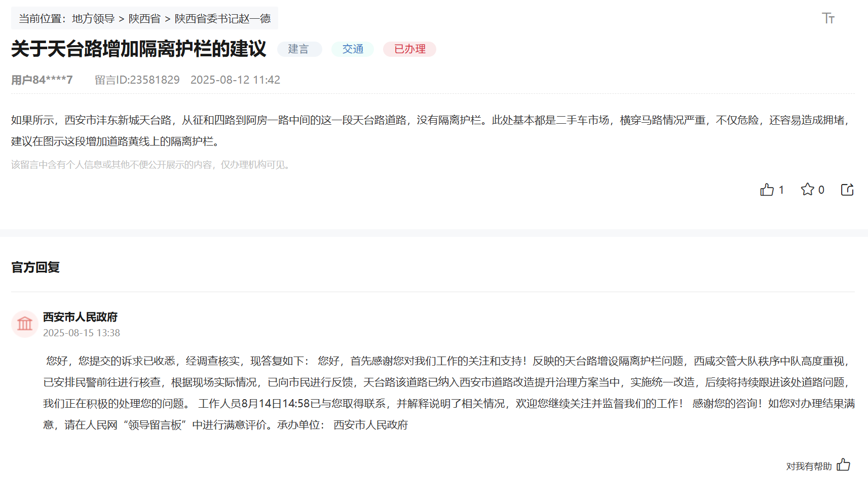Open the 陕西省委书记赵一德 link

click(222, 18)
